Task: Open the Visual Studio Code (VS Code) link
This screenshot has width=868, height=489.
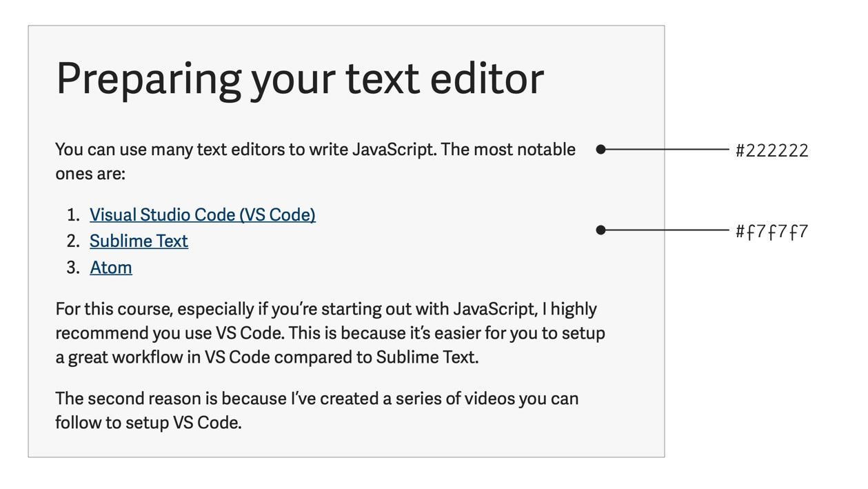Action: coord(202,215)
